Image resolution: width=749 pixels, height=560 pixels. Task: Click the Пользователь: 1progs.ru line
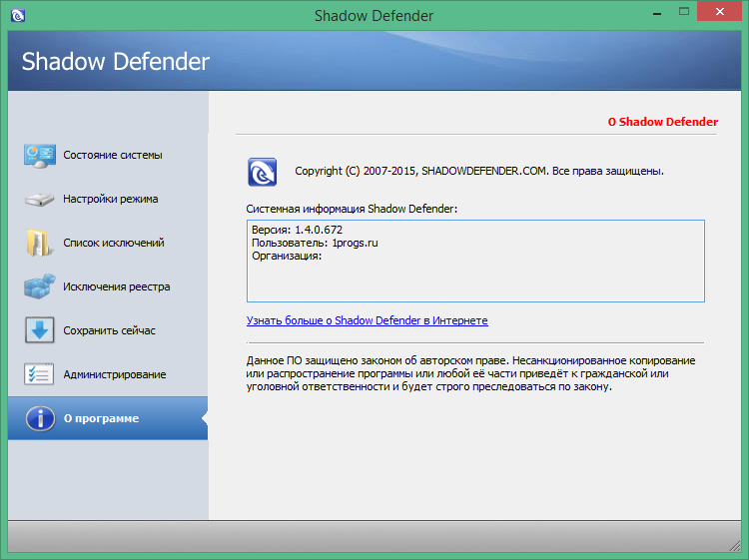pos(315,243)
